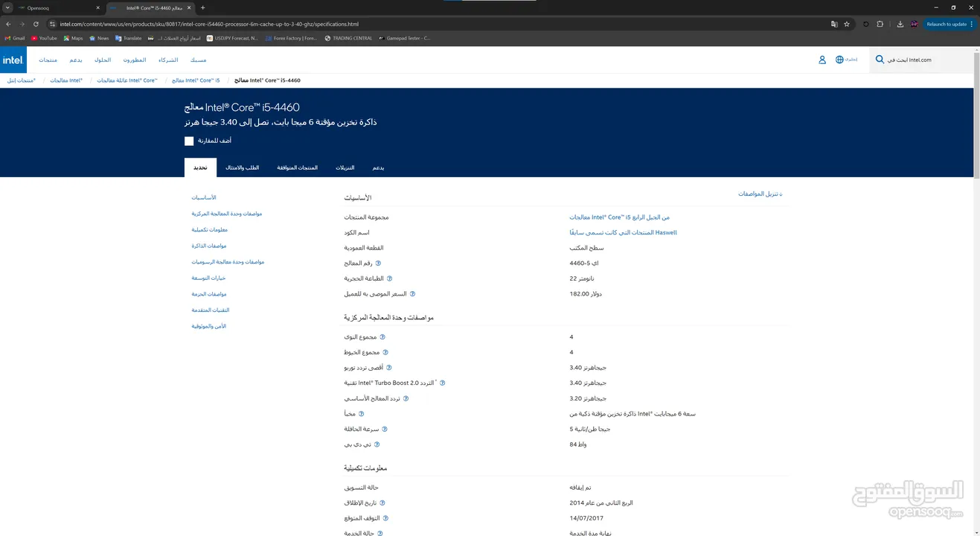980x536 pixels.
Task: Open the المطورون navigation menu
Action: point(135,60)
